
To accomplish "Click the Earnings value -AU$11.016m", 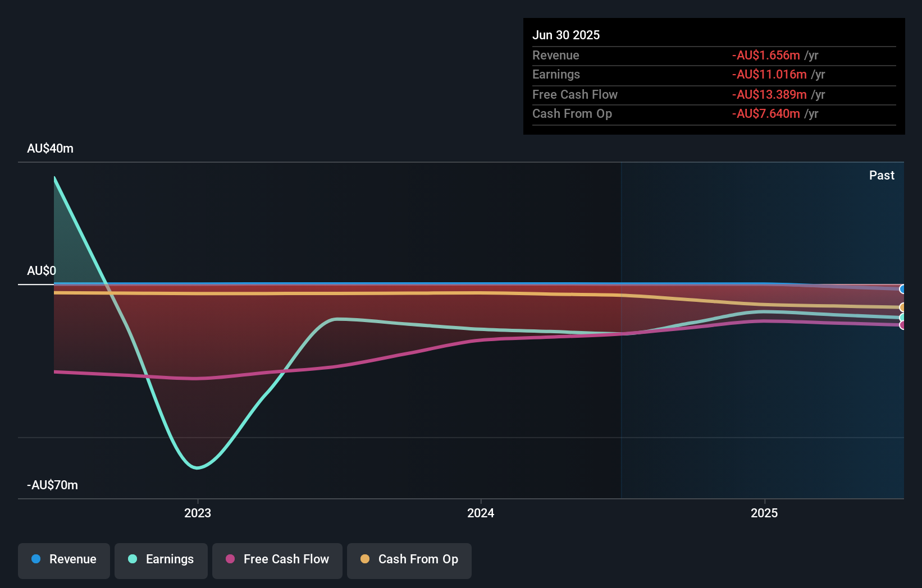I will coord(769,75).
